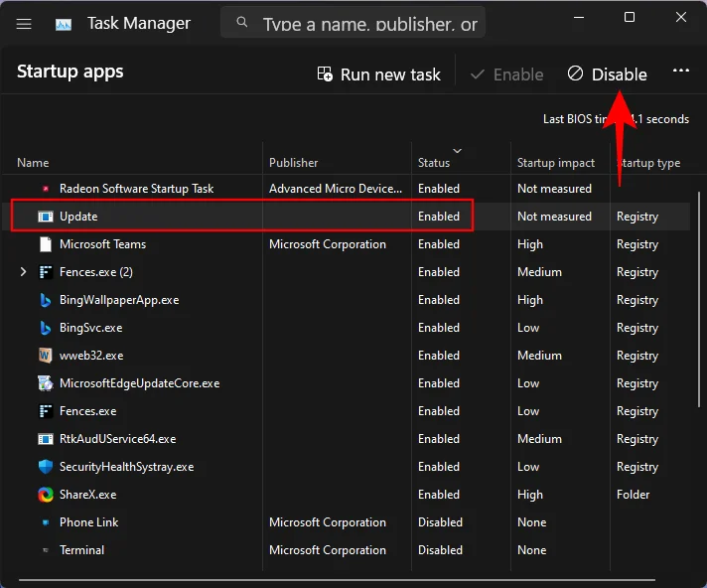
Task: Open the hamburger navigation menu
Action: tap(24, 24)
